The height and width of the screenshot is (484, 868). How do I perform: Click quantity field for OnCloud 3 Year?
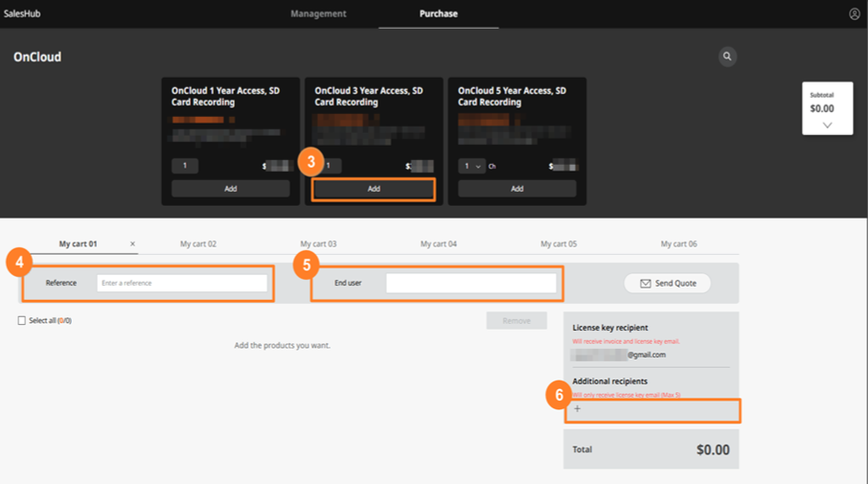pyautogui.click(x=329, y=166)
